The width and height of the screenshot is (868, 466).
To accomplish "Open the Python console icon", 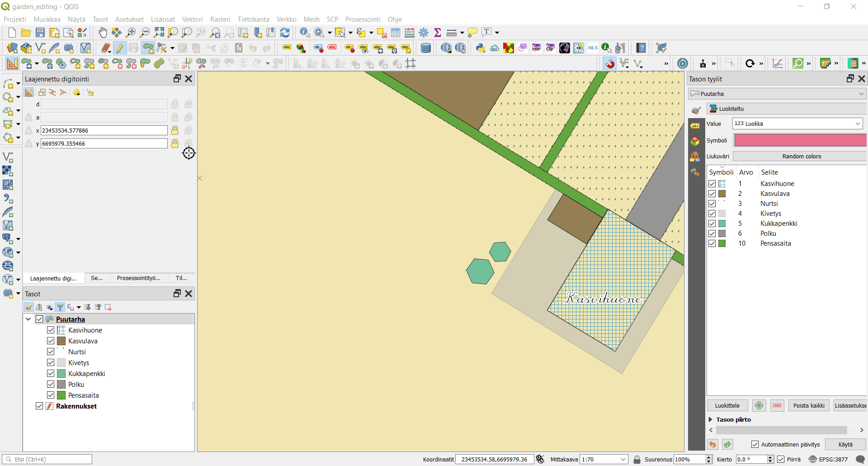I will click(481, 48).
